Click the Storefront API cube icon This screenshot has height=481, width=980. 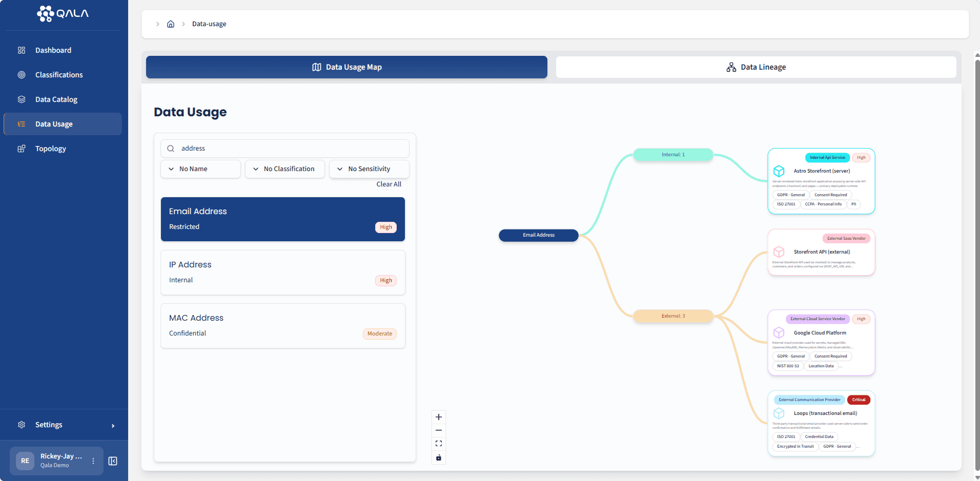pos(779,252)
